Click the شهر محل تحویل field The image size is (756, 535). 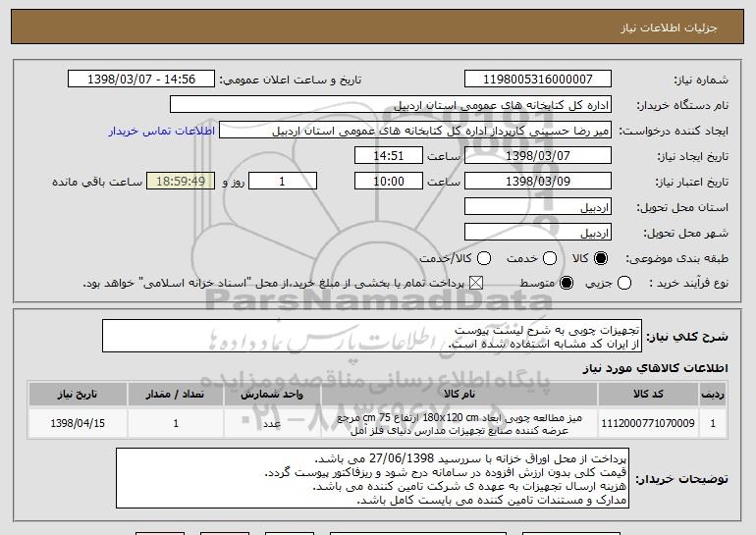538,233
